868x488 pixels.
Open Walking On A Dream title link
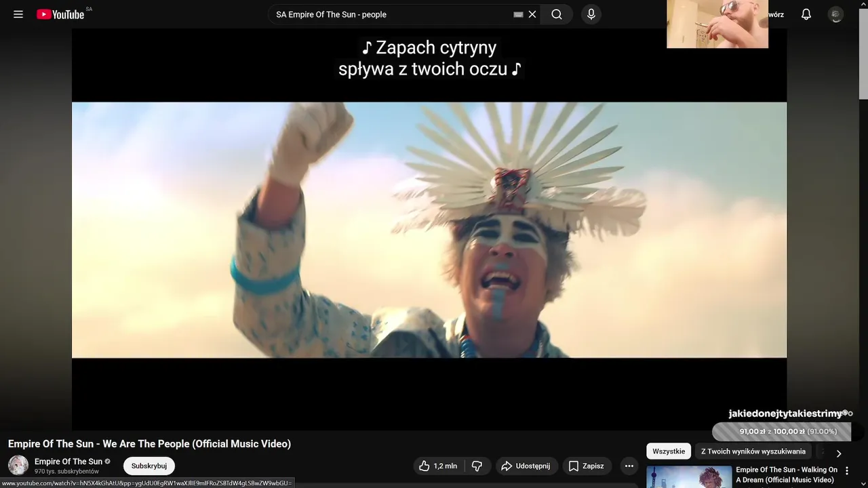(787, 474)
